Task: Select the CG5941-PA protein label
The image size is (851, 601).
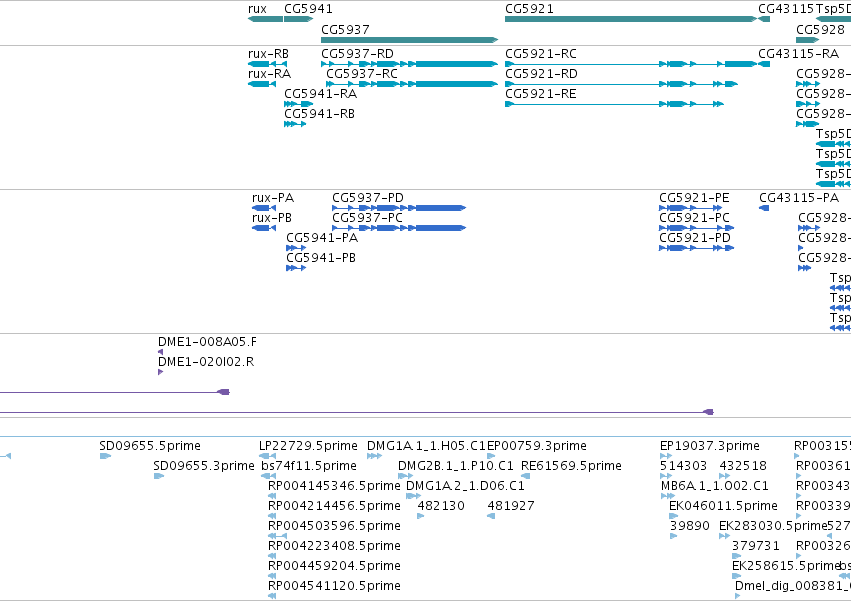Action: pos(322,238)
